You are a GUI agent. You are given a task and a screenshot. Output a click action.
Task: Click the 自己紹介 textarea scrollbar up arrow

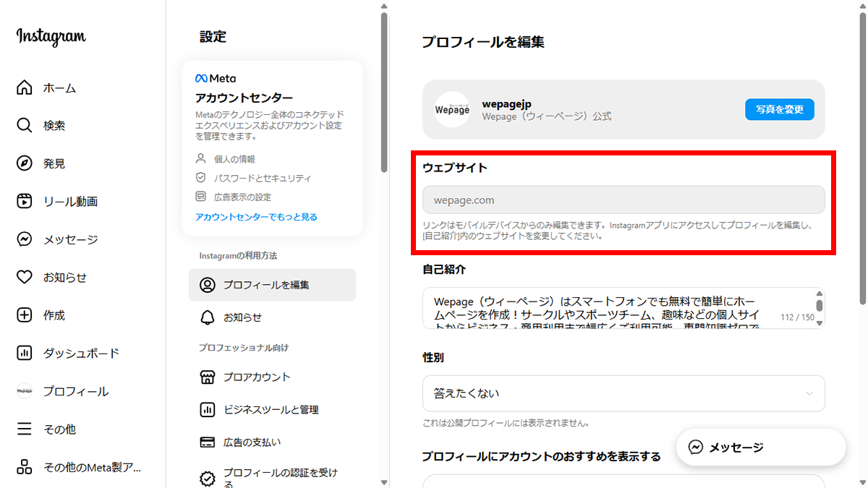(819, 294)
